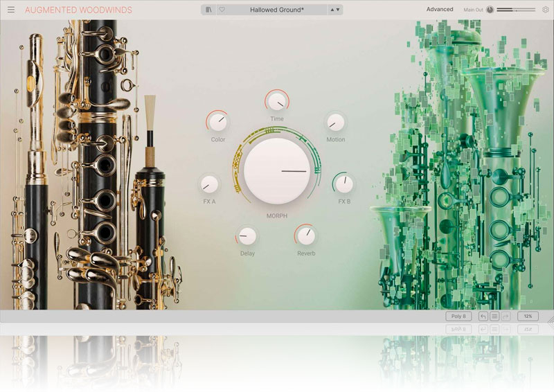This screenshot has width=554, height=392.
Task: Click the 12% CPU meter button
Action: (x=528, y=317)
